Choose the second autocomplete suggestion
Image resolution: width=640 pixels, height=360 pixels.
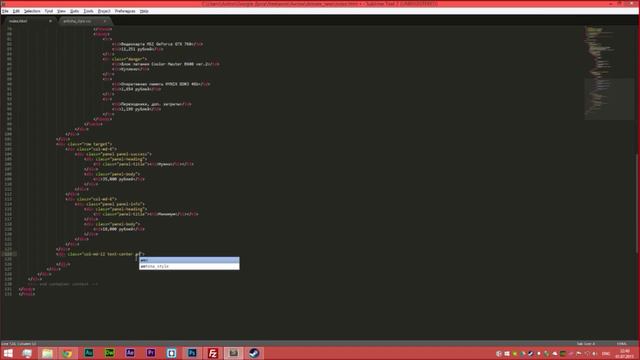pyautogui.click(x=189, y=266)
